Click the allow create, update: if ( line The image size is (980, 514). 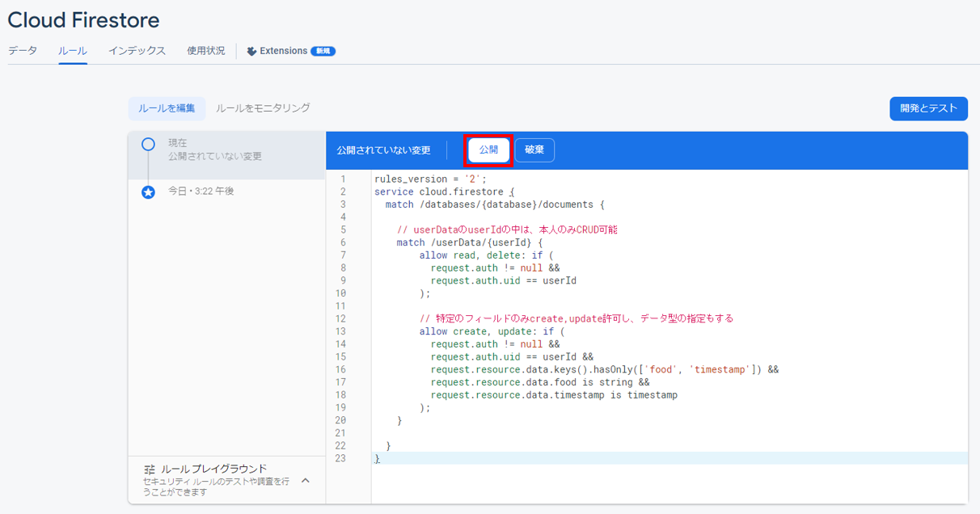click(492, 331)
